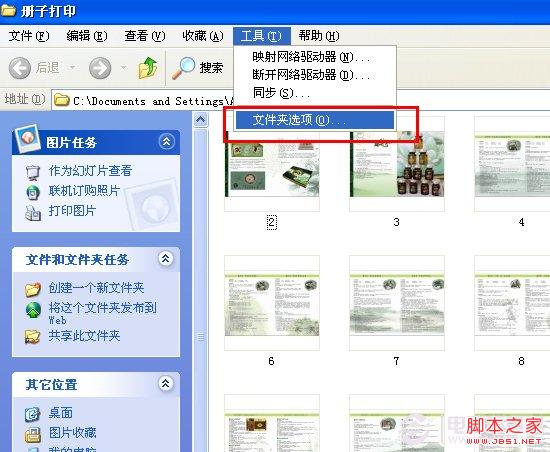Open the 收藏(A) menu
Viewport: 550px width, 452px height.
[x=203, y=36]
